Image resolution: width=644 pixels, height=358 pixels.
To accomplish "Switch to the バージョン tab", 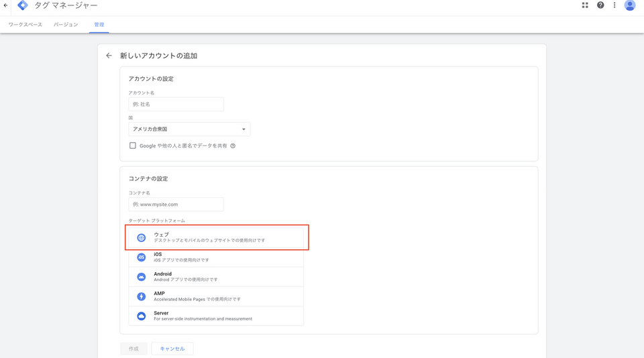I will [66, 25].
